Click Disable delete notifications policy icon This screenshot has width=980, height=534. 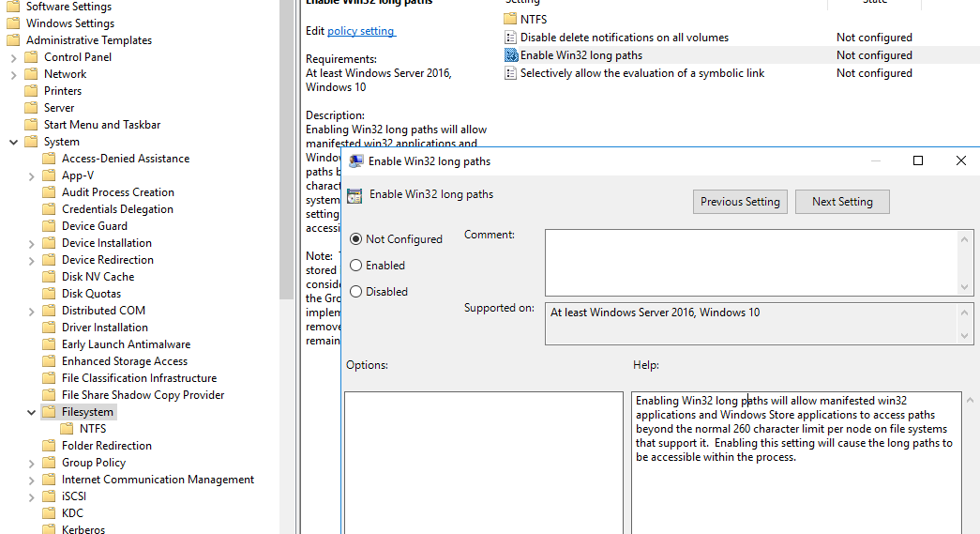[510, 38]
